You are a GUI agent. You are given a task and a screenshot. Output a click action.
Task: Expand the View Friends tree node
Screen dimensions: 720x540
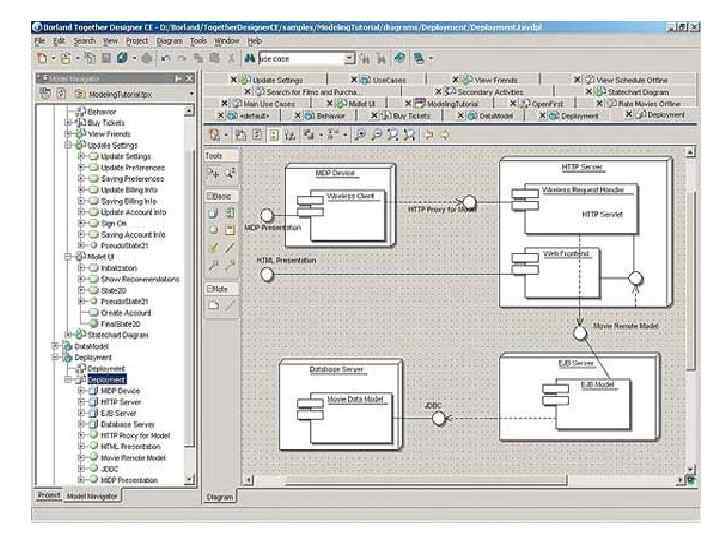point(68,134)
